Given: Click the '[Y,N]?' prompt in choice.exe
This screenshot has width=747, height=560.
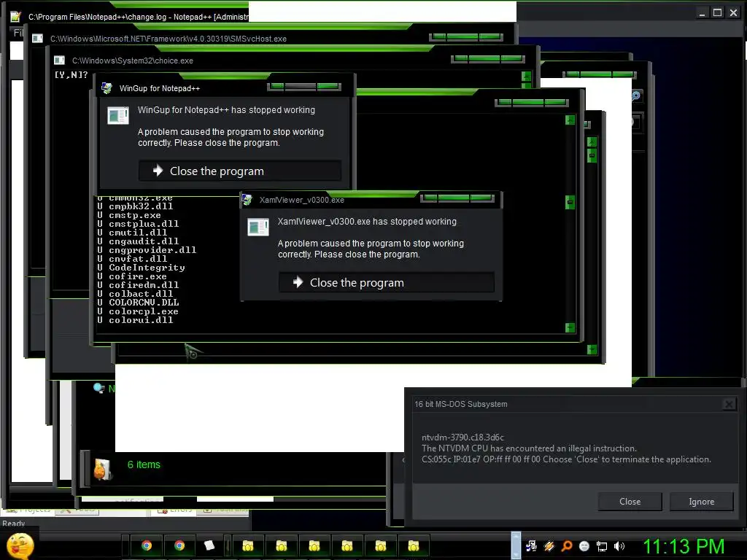Looking at the screenshot, I should click(71, 75).
